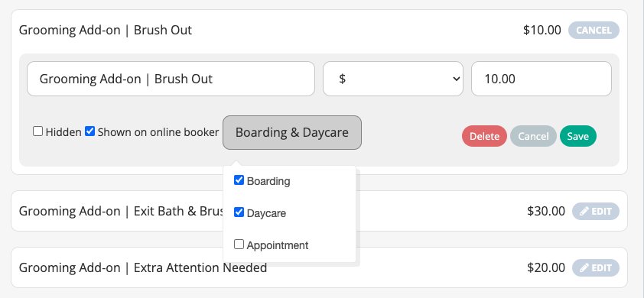Select the Extra Attention Needed row title

coord(143,268)
